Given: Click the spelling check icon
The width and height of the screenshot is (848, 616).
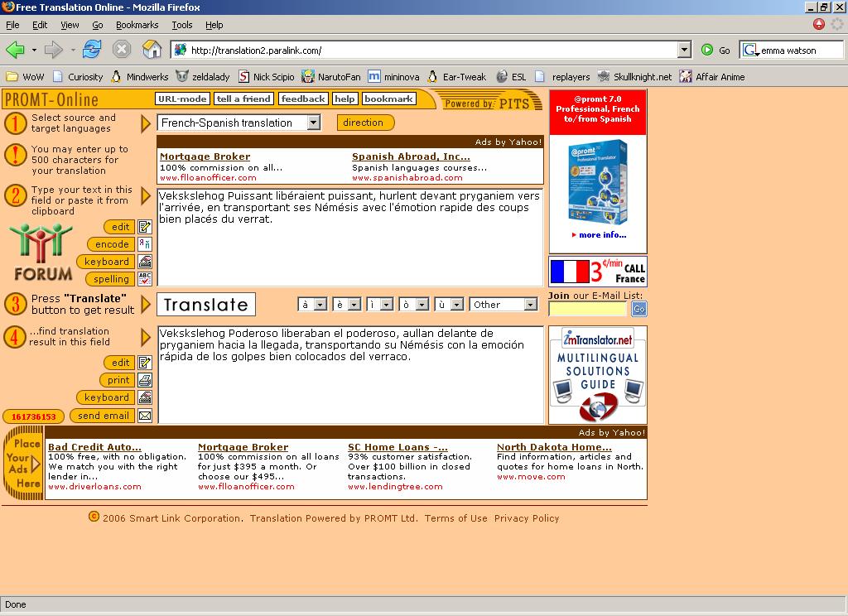Looking at the screenshot, I should point(145,279).
